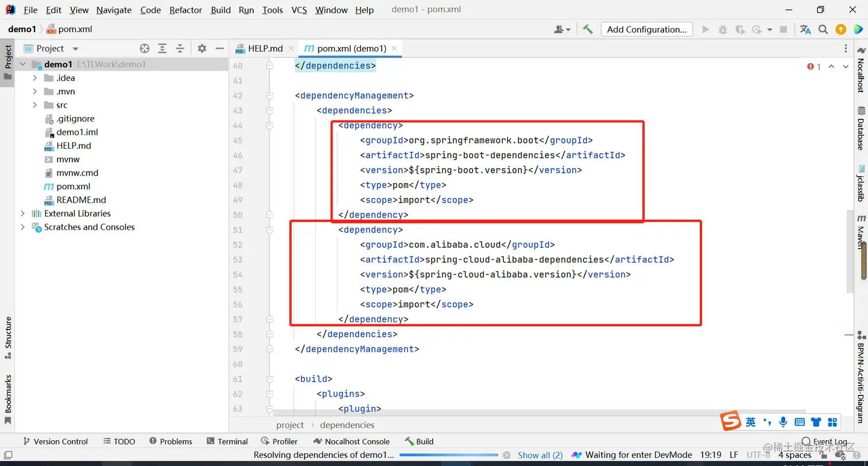Viewport: 868px width, 466px height.
Task: Open Search Everywhere magnifier icon
Action: tap(823, 29)
